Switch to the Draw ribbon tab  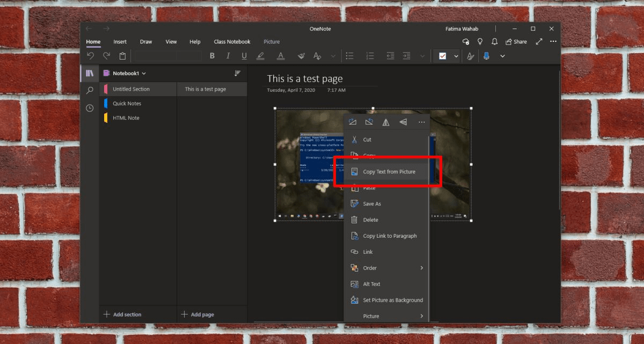[145, 41]
